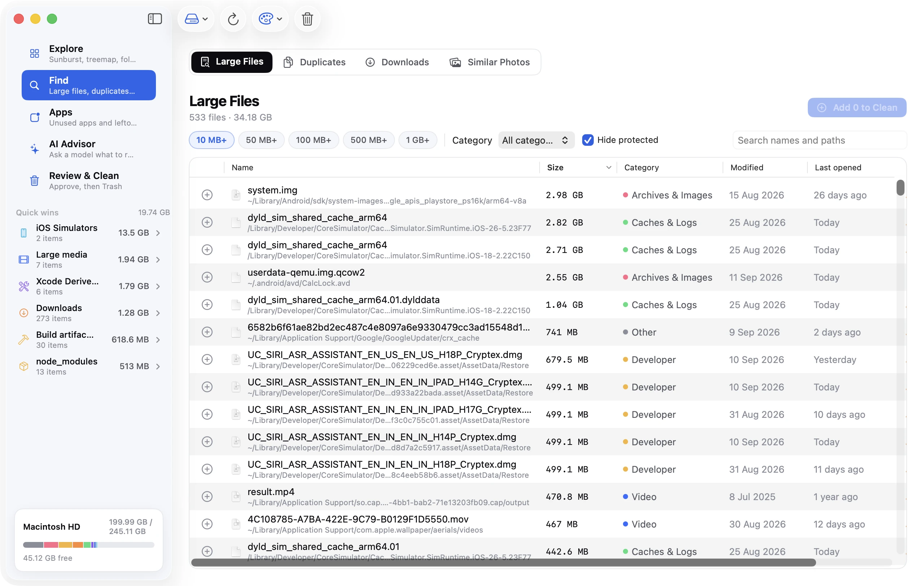The width and height of the screenshot is (924, 586).
Task: Open the AI Advisor section
Action: [89, 149]
